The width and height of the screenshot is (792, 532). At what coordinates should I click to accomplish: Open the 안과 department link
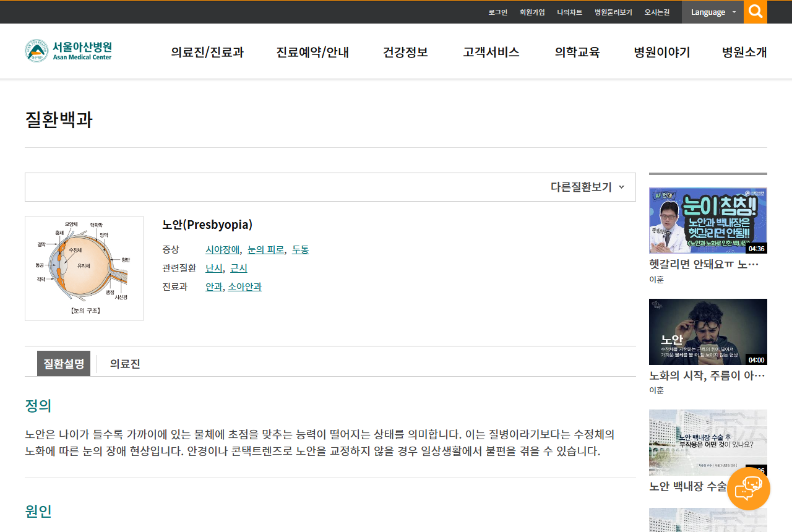pyautogui.click(x=213, y=286)
